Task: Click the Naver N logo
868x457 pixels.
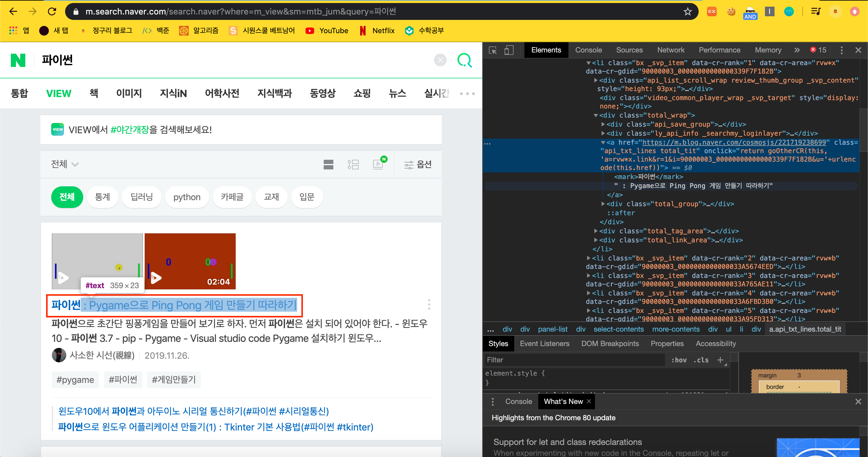Action: click(x=18, y=60)
